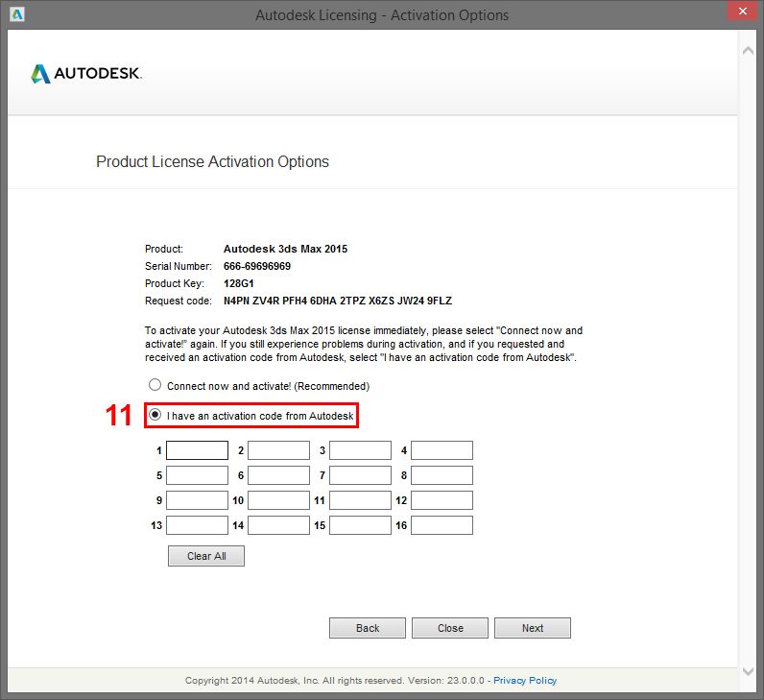Click activation code field 8
The height and width of the screenshot is (700, 764).
point(442,475)
